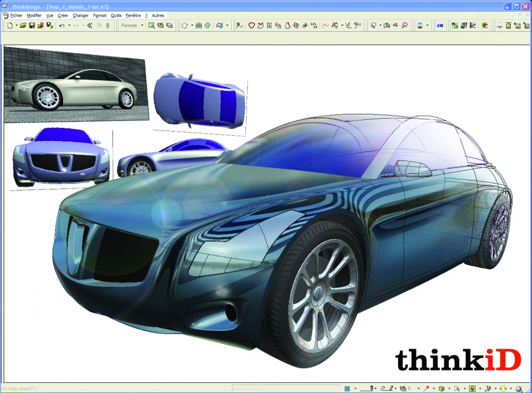Open the dropdown arrow after the red pin icon

pyautogui.click(x=434, y=389)
